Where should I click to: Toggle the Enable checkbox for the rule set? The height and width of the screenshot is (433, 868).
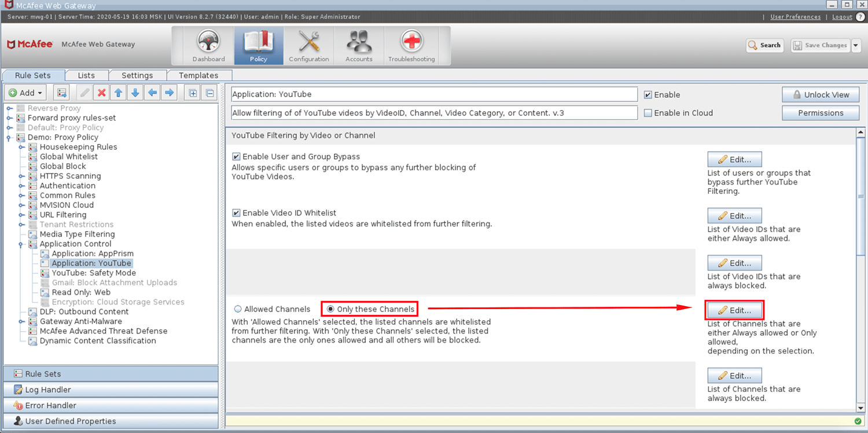click(x=648, y=95)
